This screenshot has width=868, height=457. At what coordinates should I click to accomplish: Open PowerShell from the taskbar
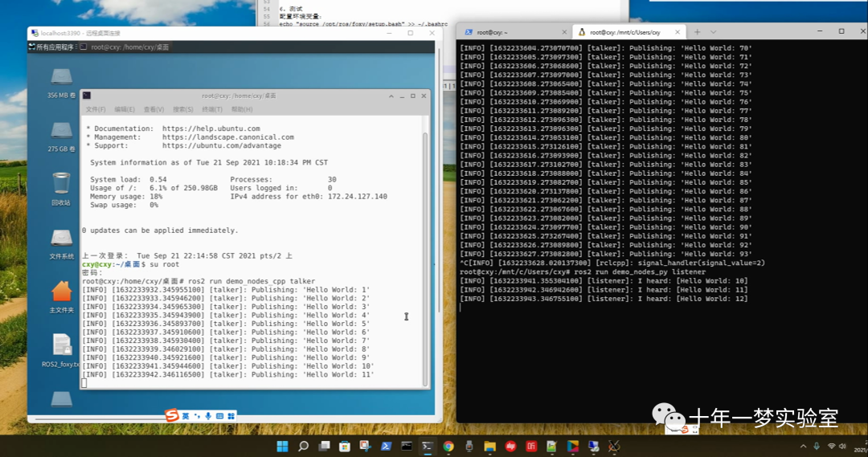coord(387,446)
